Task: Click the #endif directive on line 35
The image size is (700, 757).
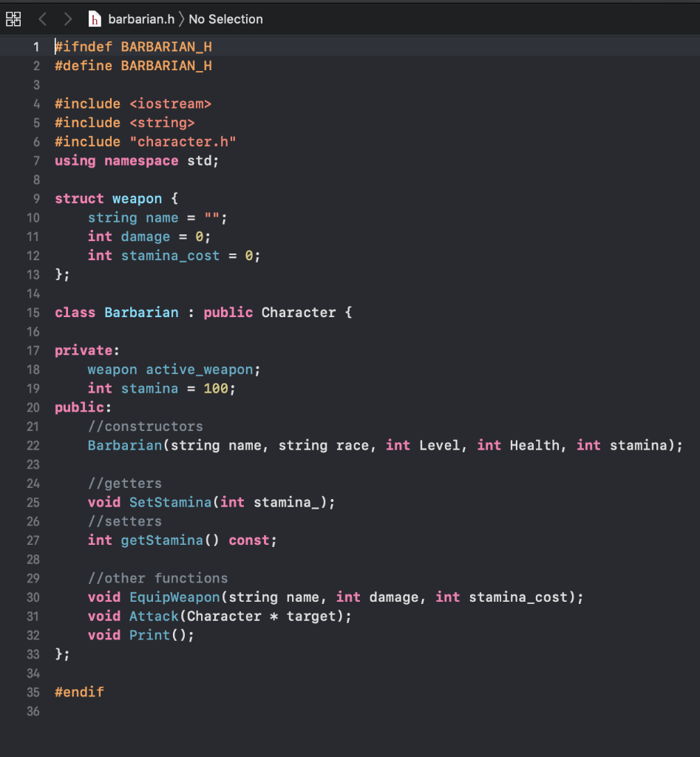Action: [79, 692]
